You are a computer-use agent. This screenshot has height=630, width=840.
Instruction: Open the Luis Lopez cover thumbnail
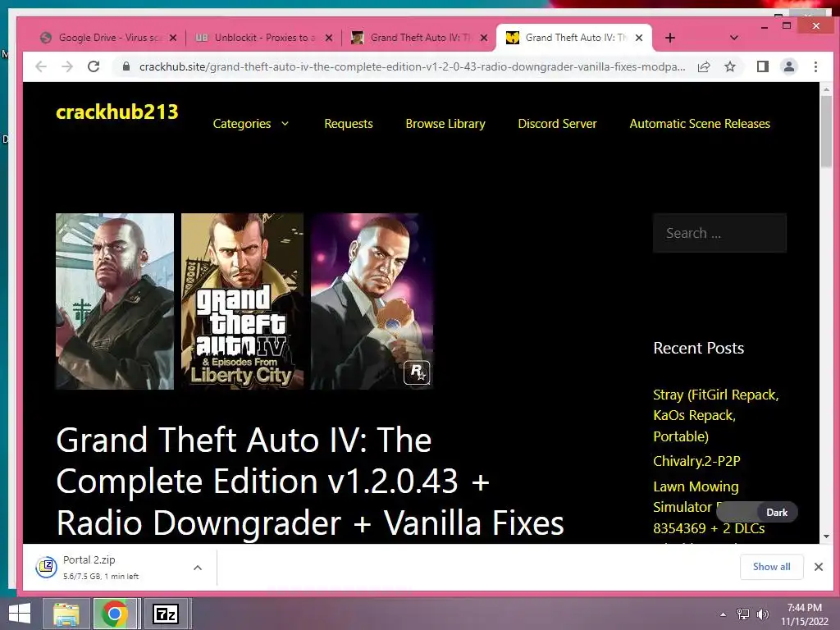pos(372,301)
